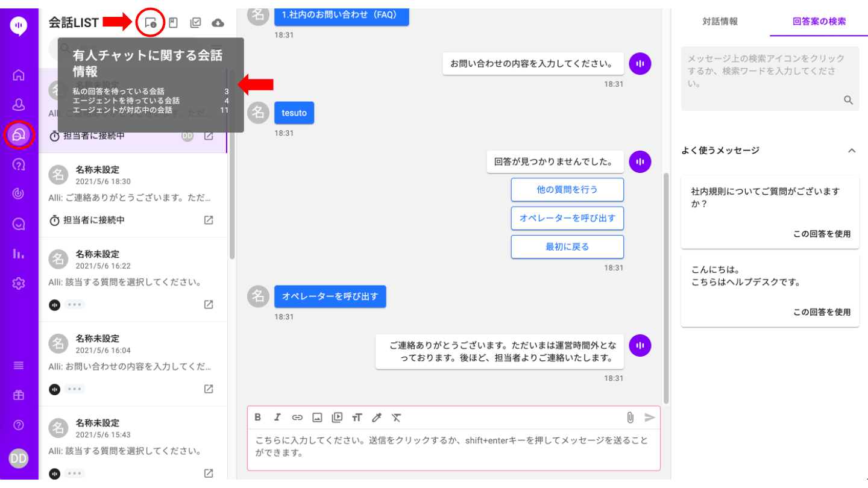Switch to the 回答案の検索 tab
Image resolution: width=868 pixels, height=488 pixels.
819,22
